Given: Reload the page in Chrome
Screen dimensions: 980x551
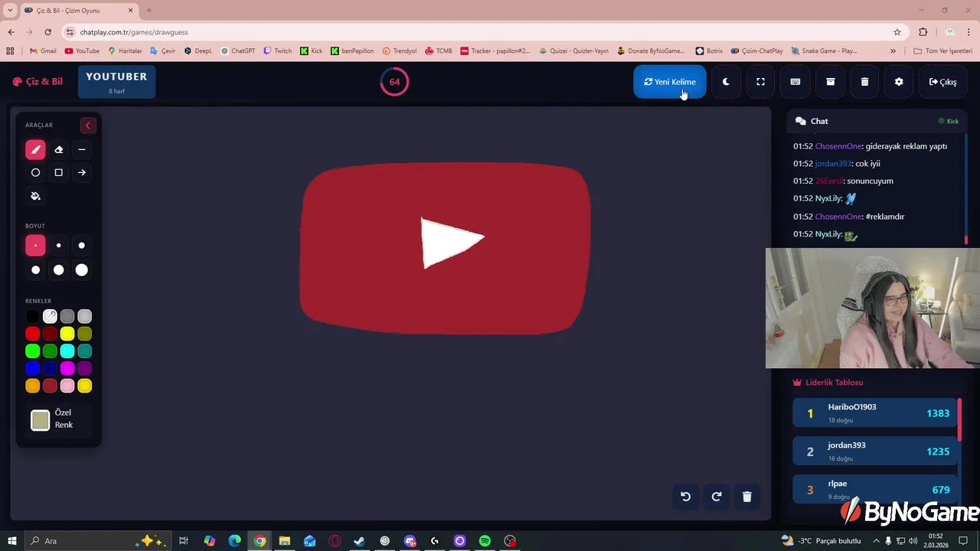Looking at the screenshot, I should 47,32.
